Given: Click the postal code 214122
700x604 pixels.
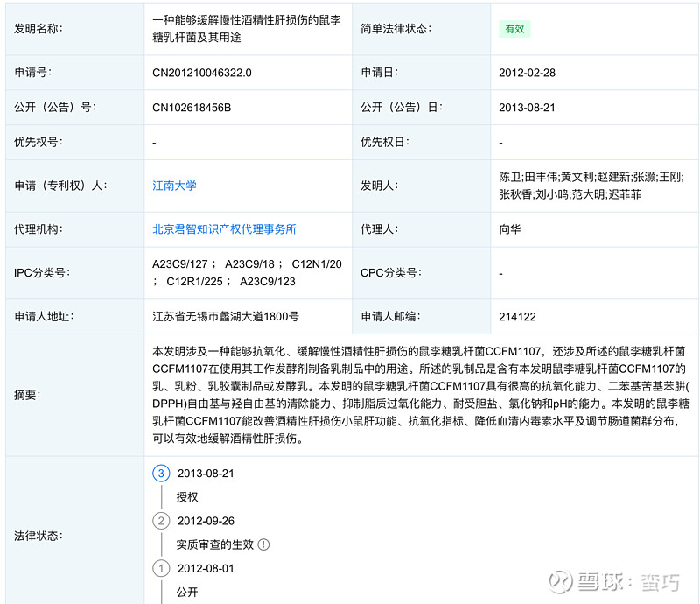Looking at the screenshot, I should pos(517,317).
